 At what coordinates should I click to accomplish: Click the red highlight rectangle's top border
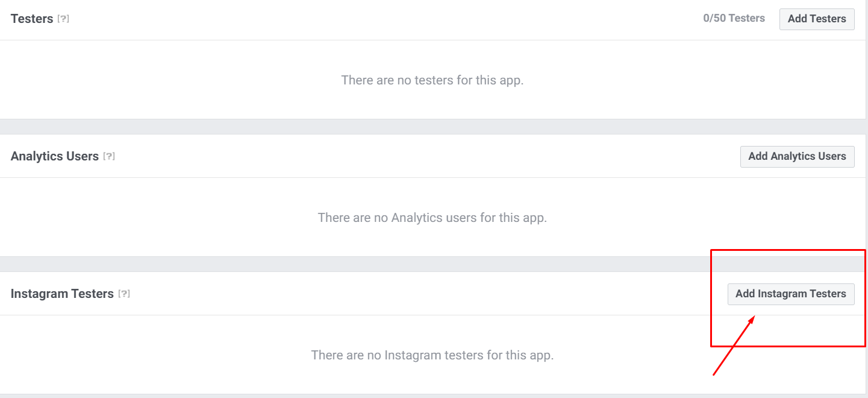click(788, 250)
